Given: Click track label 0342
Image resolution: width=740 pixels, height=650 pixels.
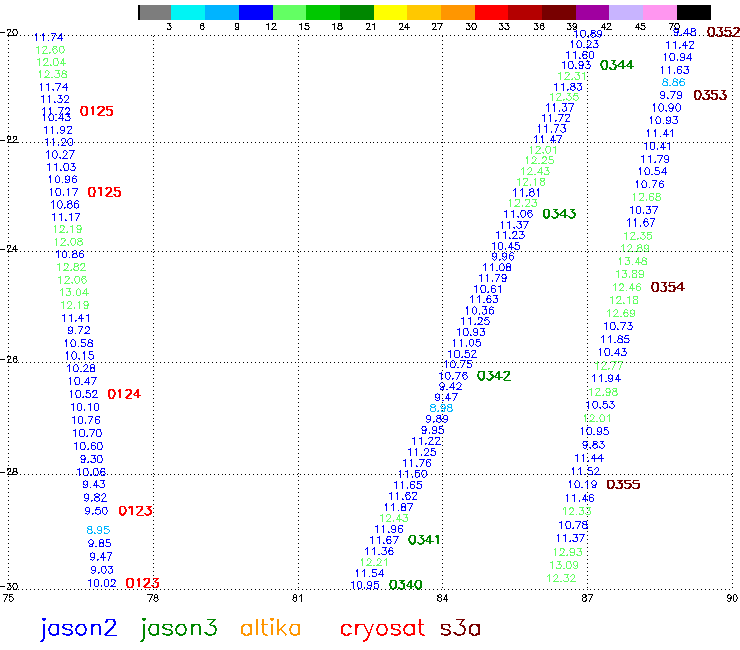Looking at the screenshot, I should pos(494,376).
